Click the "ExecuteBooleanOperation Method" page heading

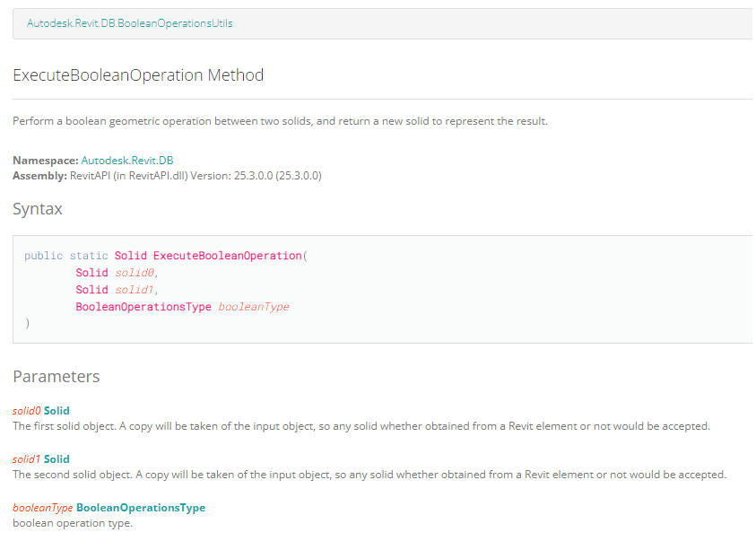tap(138, 75)
